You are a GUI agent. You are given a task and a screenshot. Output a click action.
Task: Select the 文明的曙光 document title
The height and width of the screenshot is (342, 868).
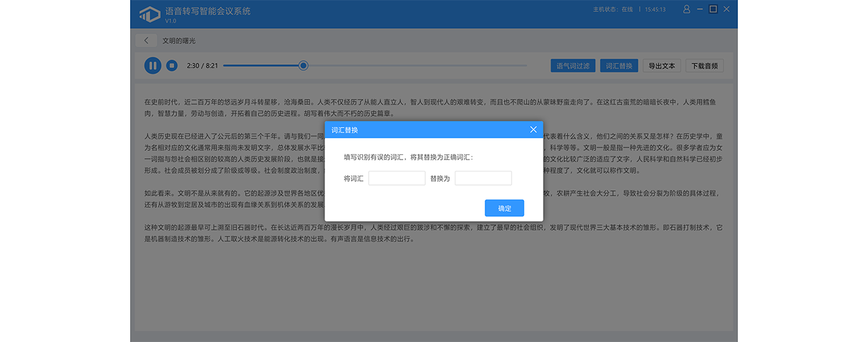click(x=179, y=41)
